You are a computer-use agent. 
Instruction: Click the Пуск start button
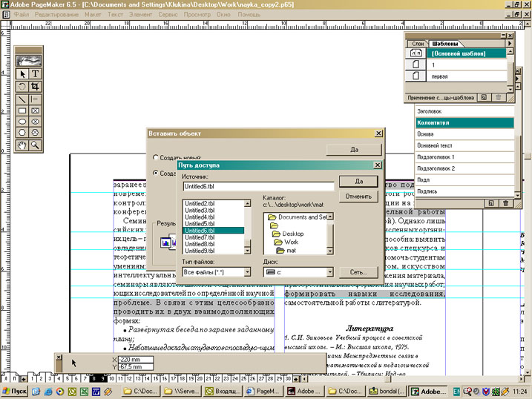[x=15, y=391]
